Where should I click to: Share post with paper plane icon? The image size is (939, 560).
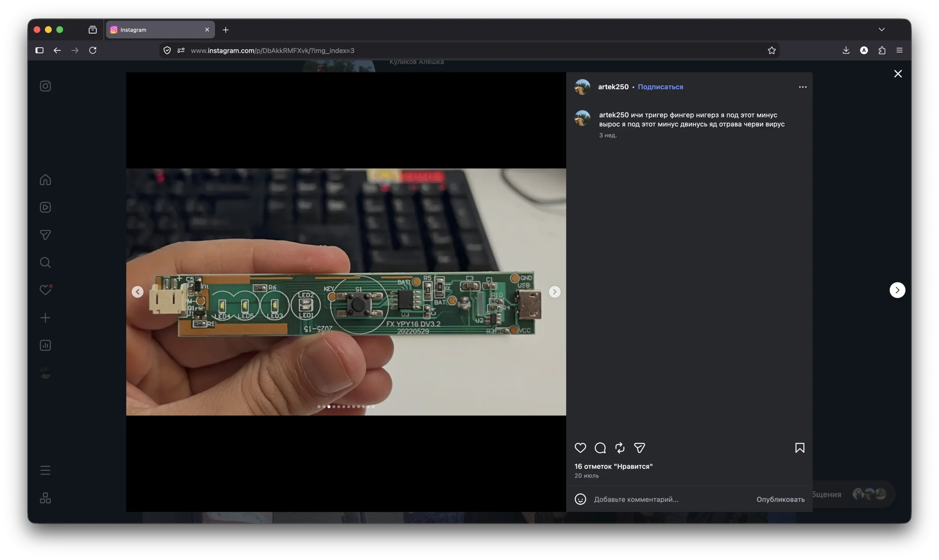639,448
